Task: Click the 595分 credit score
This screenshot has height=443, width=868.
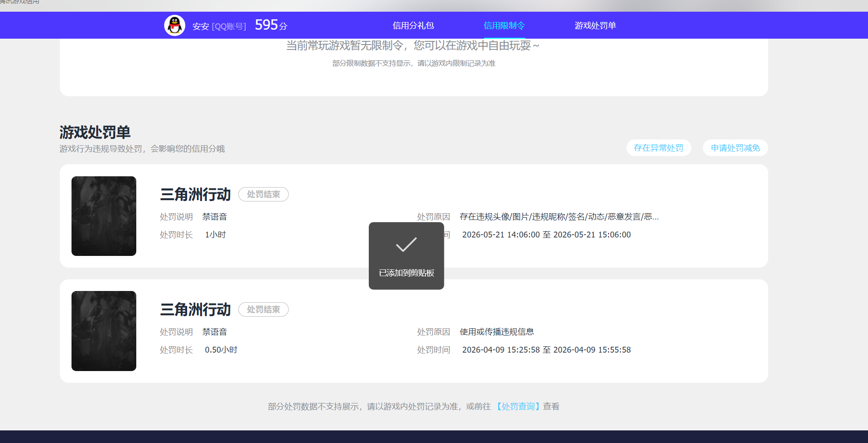Action: coord(271,25)
